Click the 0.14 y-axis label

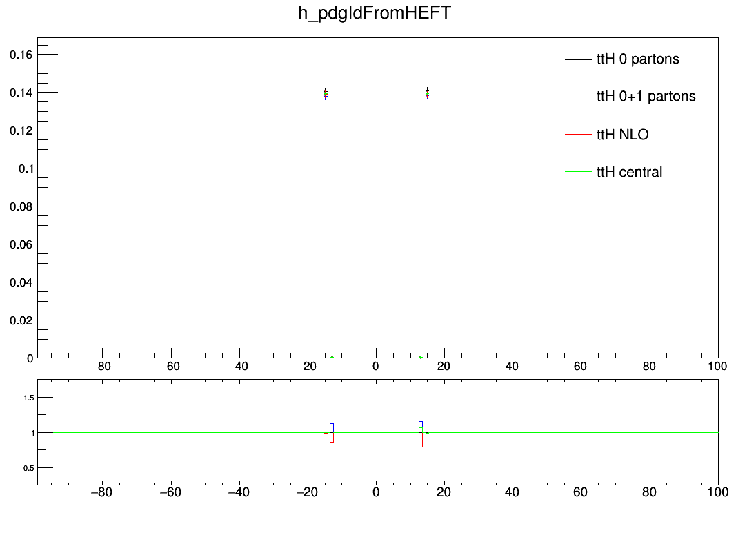click(x=21, y=93)
